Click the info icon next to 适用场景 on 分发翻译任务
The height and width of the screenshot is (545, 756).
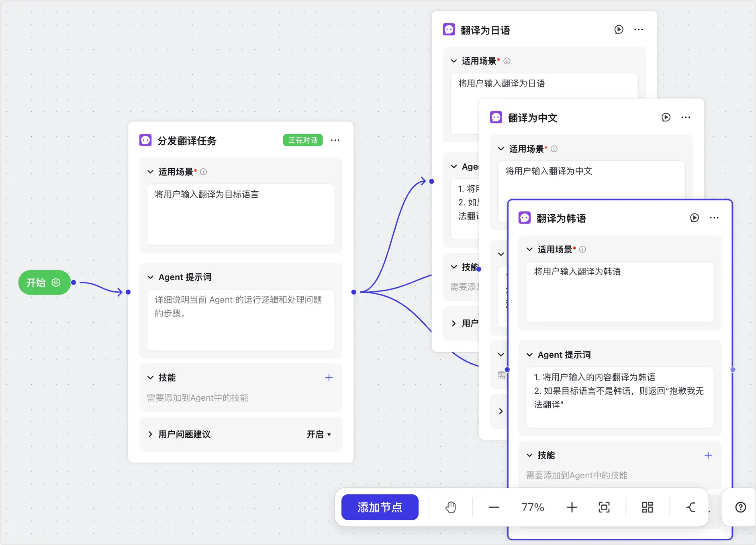click(x=204, y=172)
